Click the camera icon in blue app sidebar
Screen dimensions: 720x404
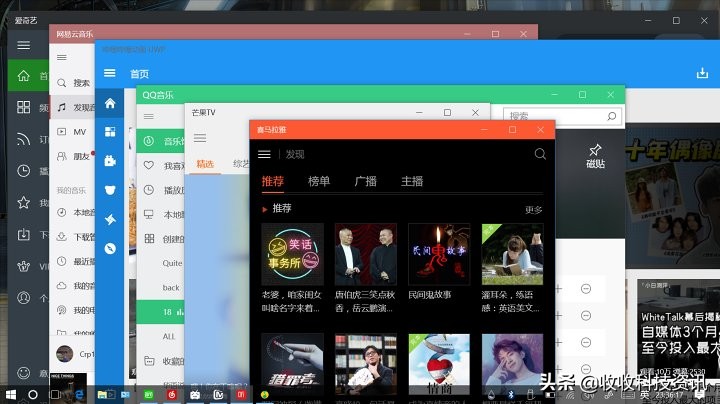[110, 161]
